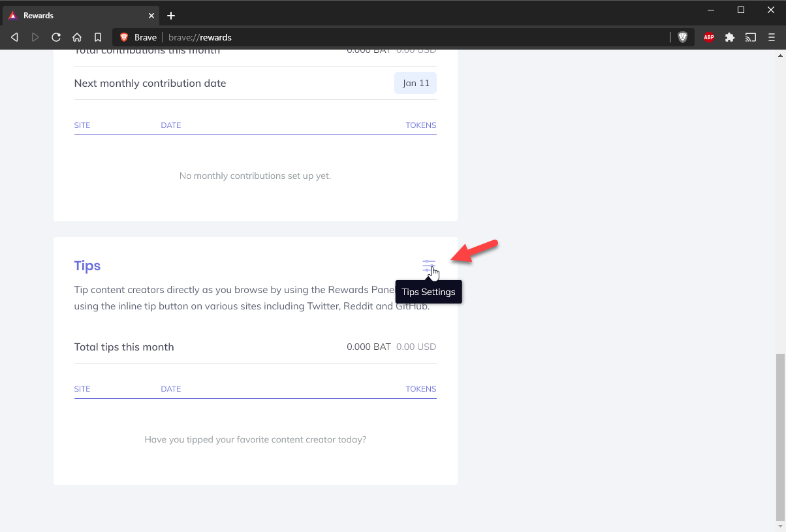Select the Rewards tab

72,16
